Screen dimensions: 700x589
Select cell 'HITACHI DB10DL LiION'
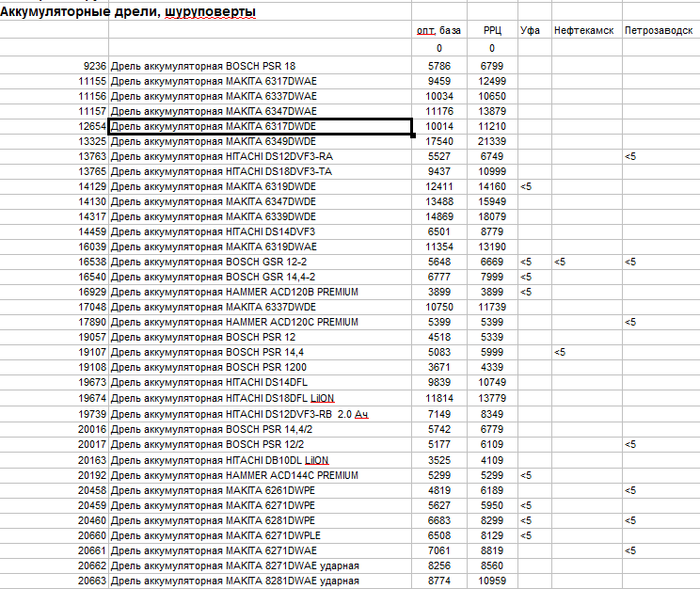click(260, 460)
